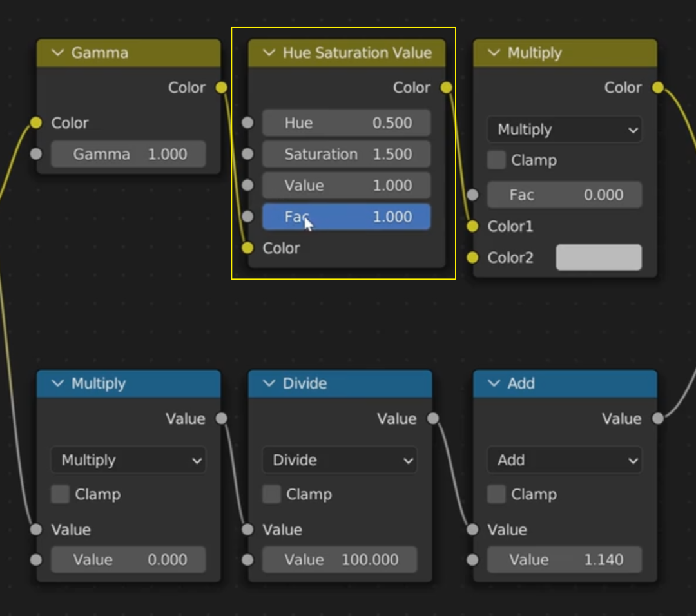Screen dimensions: 696x616
Task: Click the Fac 0.000 field in Multiply node
Action: (x=565, y=195)
